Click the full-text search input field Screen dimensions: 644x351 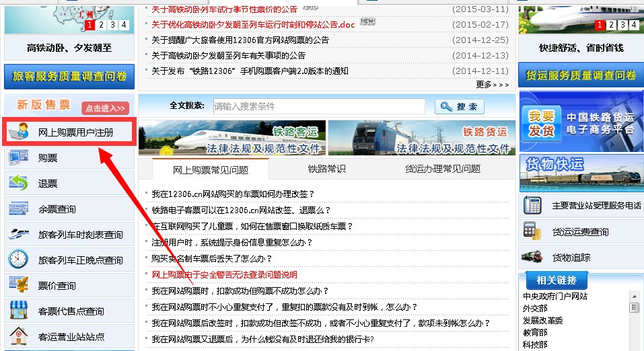click(319, 106)
